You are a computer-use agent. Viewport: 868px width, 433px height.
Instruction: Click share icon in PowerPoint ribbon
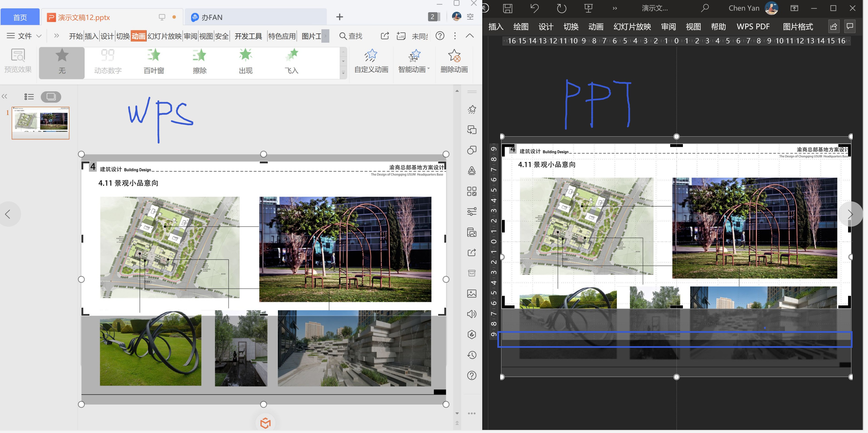[x=834, y=26]
